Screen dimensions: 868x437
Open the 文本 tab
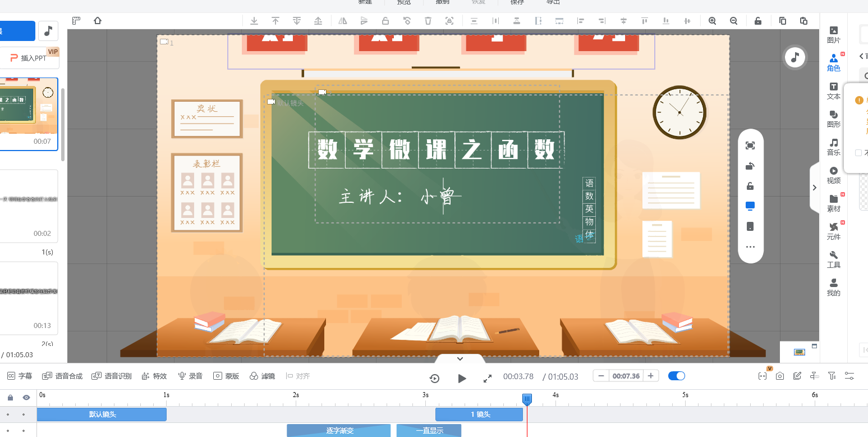[x=834, y=90]
